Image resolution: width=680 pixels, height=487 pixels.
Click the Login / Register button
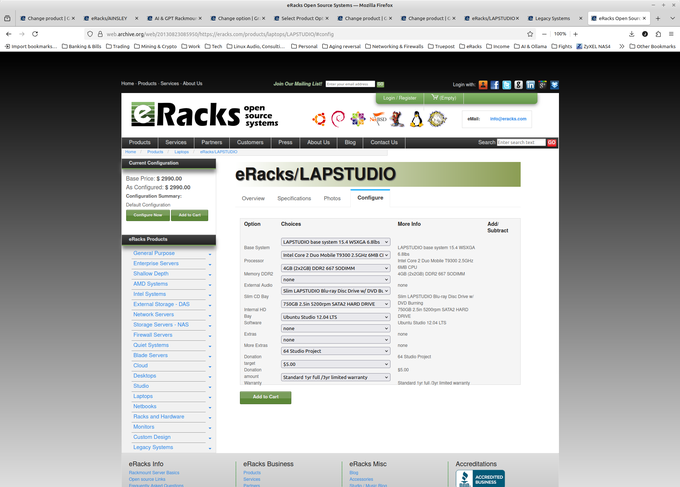click(399, 98)
